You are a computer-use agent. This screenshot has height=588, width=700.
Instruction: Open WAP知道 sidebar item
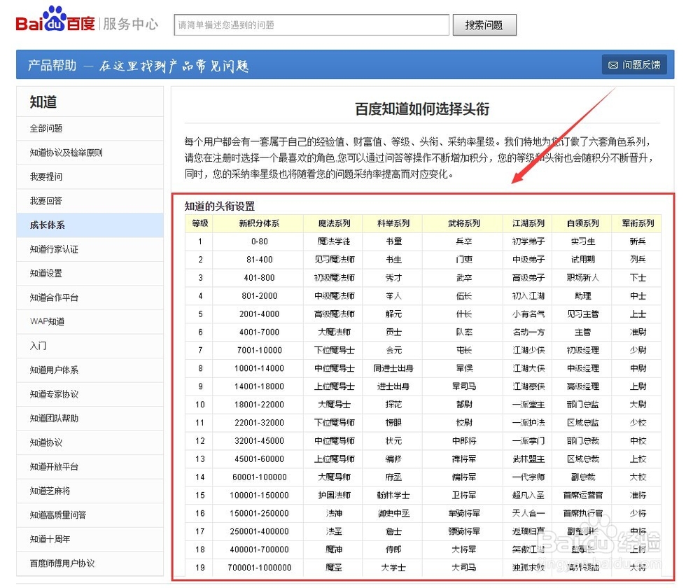(90, 321)
